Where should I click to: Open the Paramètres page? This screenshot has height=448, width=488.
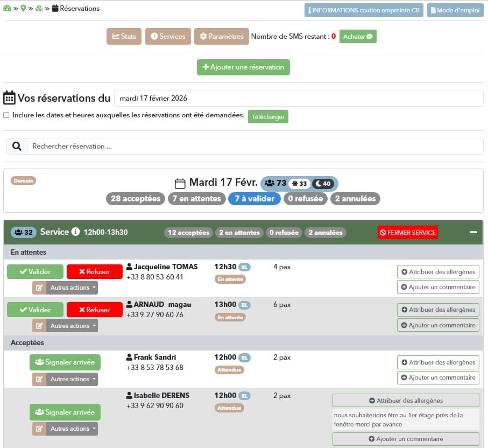(x=221, y=37)
